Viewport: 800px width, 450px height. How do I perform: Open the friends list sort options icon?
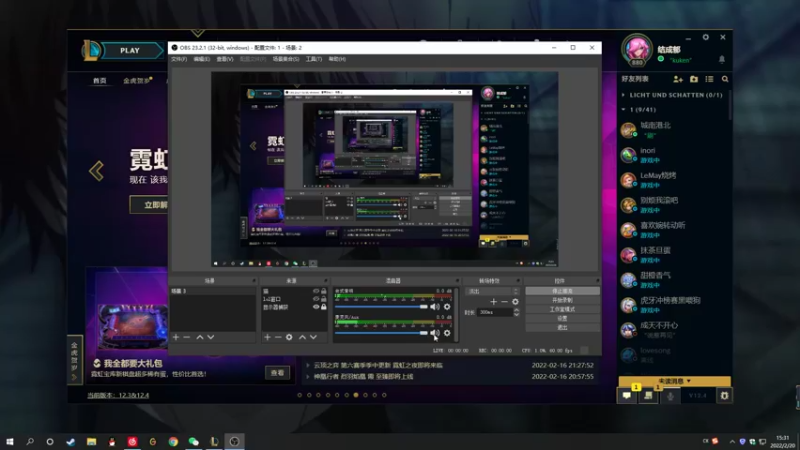coord(709,79)
